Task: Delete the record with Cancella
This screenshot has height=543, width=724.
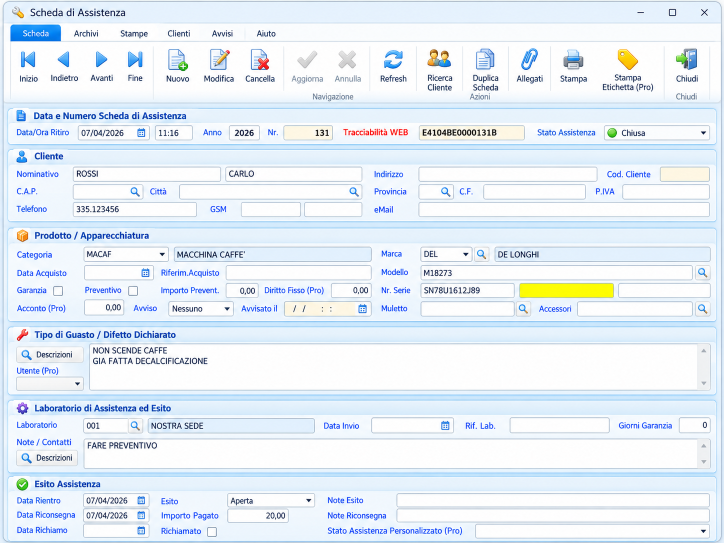Action: point(260,66)
